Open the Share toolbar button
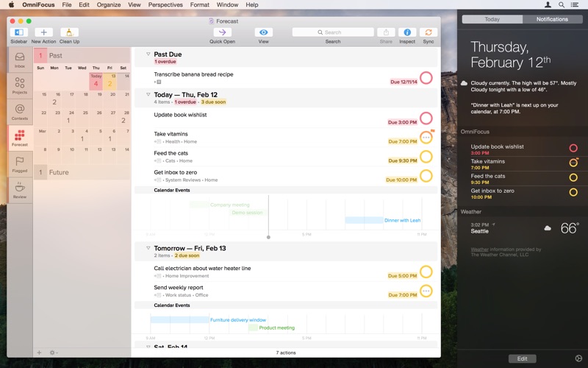This screenshot has width=588, height=368. click(x=386, y=32)
